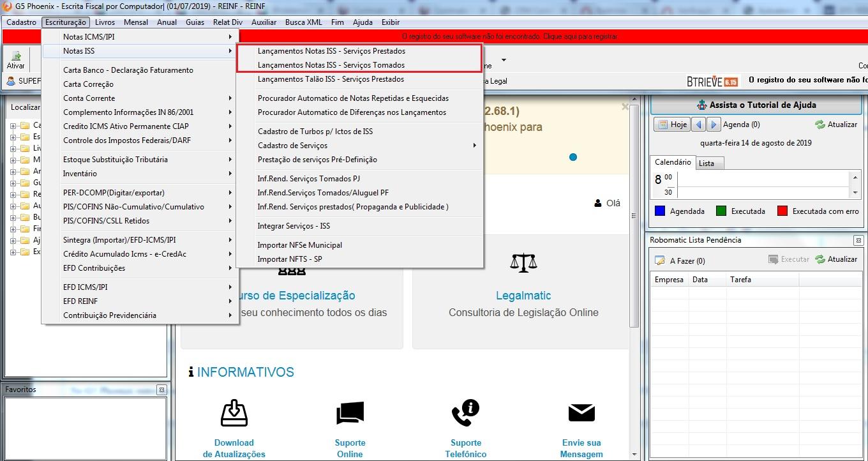868x461 pixels.
Task: Open the Cadastro menu
Action: tap(22, 22)
